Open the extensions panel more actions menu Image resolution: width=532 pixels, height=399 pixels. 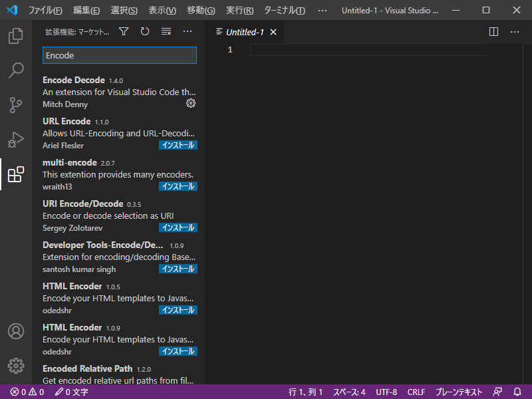pos(187,31)
